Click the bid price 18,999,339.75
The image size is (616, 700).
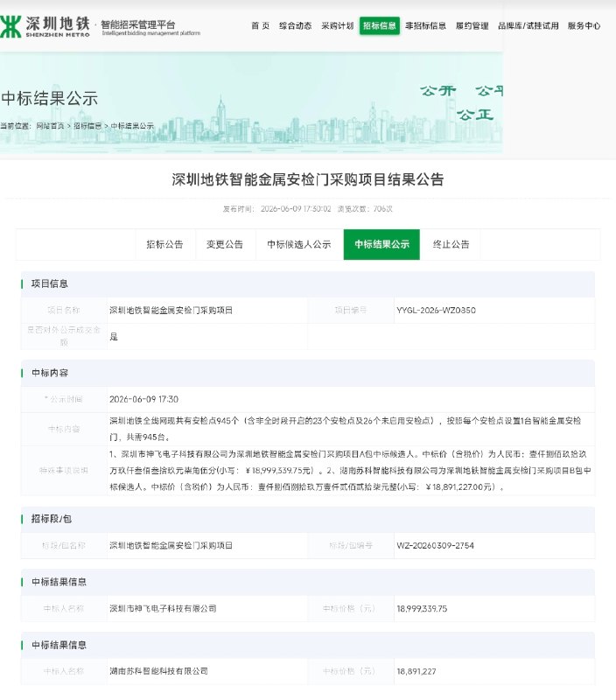pyautogui.click(x=422, y=608)
